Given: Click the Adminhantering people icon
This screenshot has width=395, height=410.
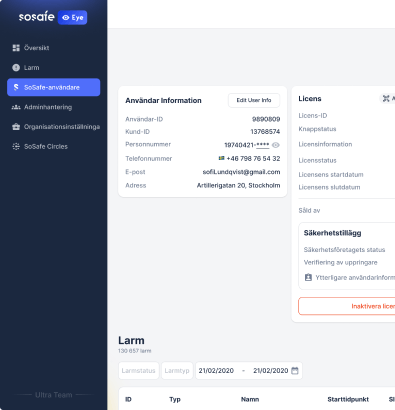Looking at the screenshot, I should click(16, 107).
